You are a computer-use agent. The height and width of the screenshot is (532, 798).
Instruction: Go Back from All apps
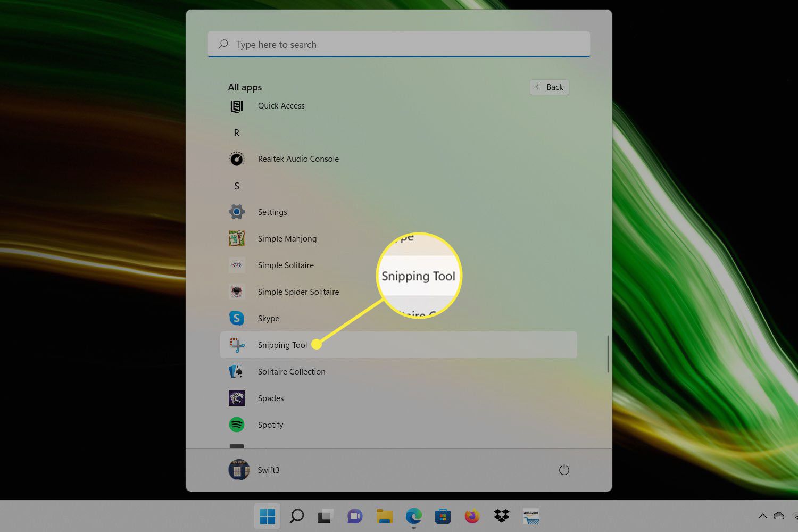coord(549,87)
